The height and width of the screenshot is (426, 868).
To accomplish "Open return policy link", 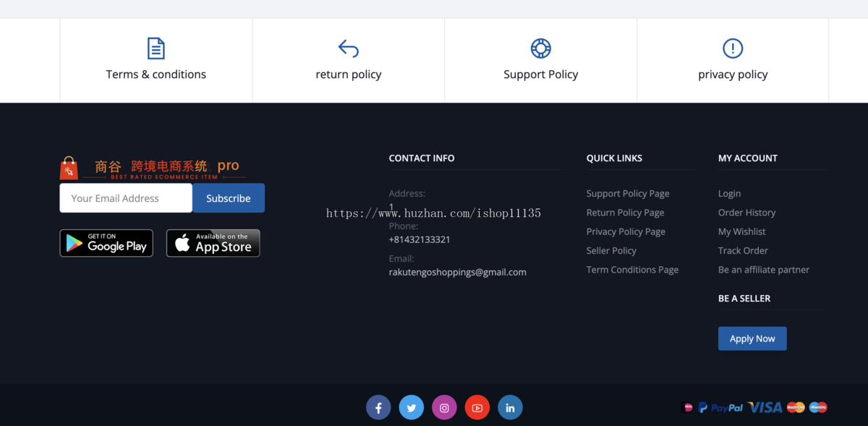I will point(348,74).
